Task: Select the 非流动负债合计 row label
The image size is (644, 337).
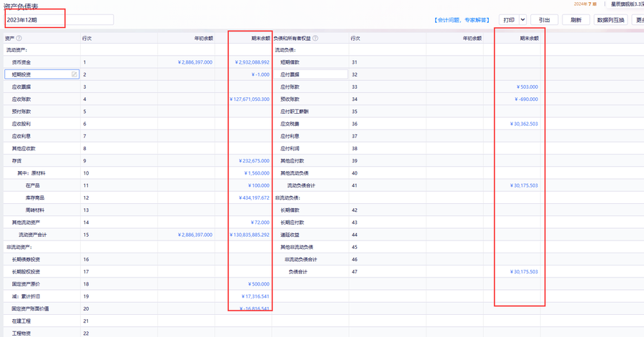Action: pyautogui.click(x=301, y=260)
